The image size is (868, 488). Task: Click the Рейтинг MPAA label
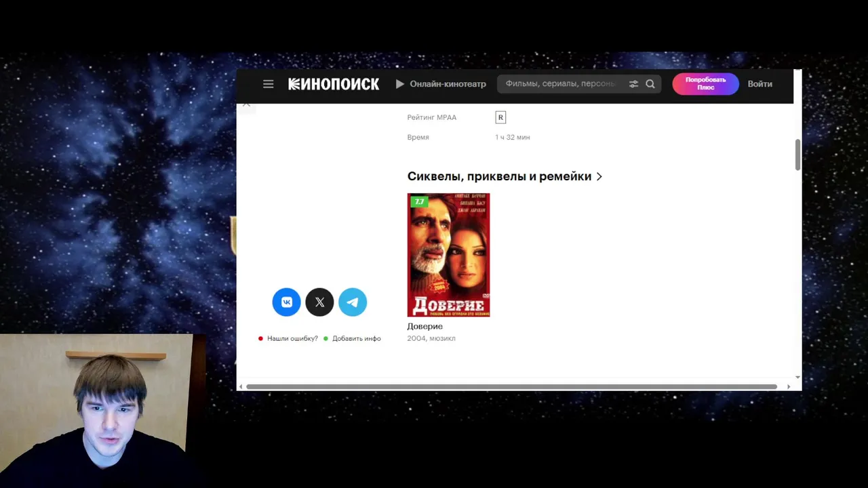point(432,117)
